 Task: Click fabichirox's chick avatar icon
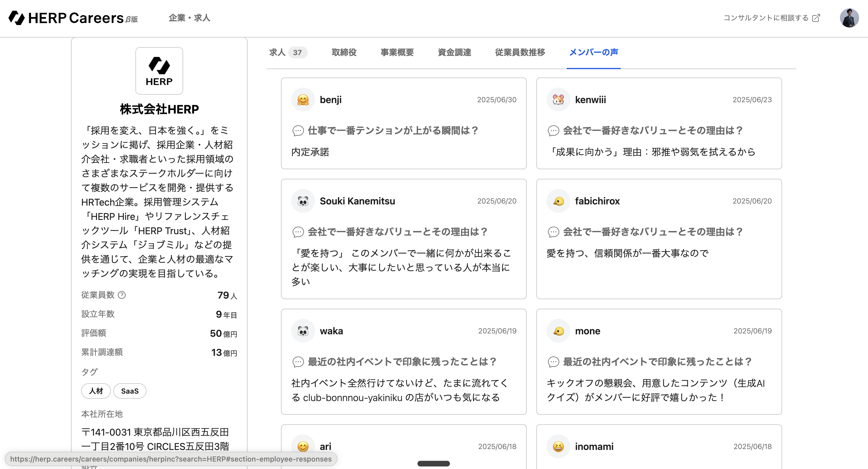coord(558,201)
